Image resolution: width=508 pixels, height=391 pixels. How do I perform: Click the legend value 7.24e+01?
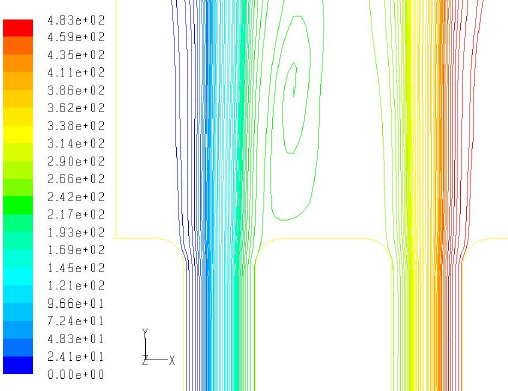coord(76,321)
